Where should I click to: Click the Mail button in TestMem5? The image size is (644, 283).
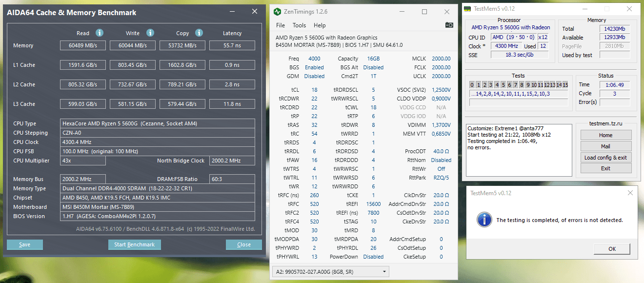[x=606, y=146]
